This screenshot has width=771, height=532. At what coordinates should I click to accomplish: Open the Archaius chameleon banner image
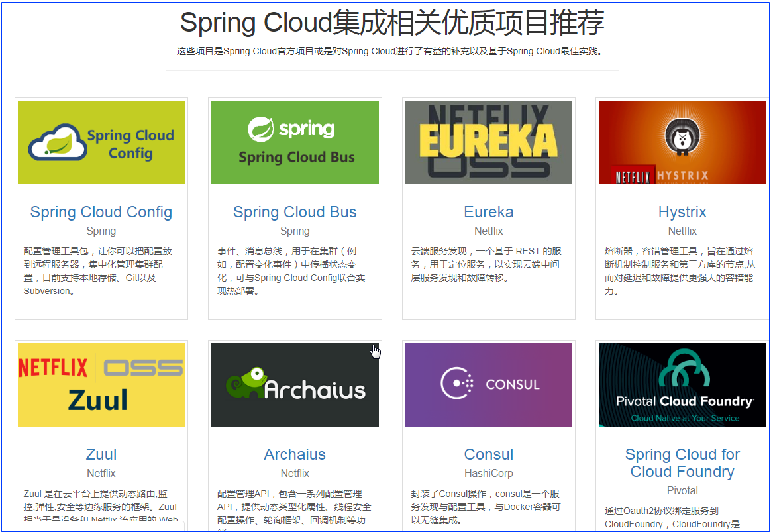(295, 385)
